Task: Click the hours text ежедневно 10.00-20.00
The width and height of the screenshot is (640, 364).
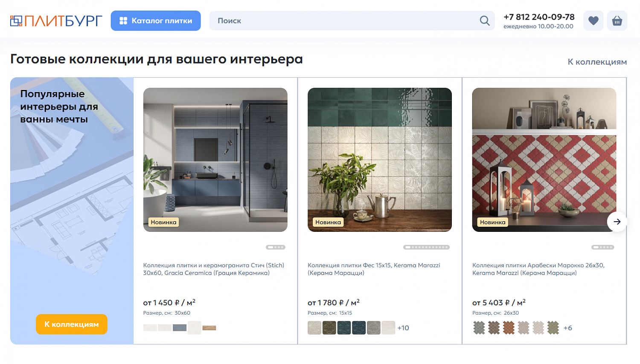Action: [x=538, y=26]
